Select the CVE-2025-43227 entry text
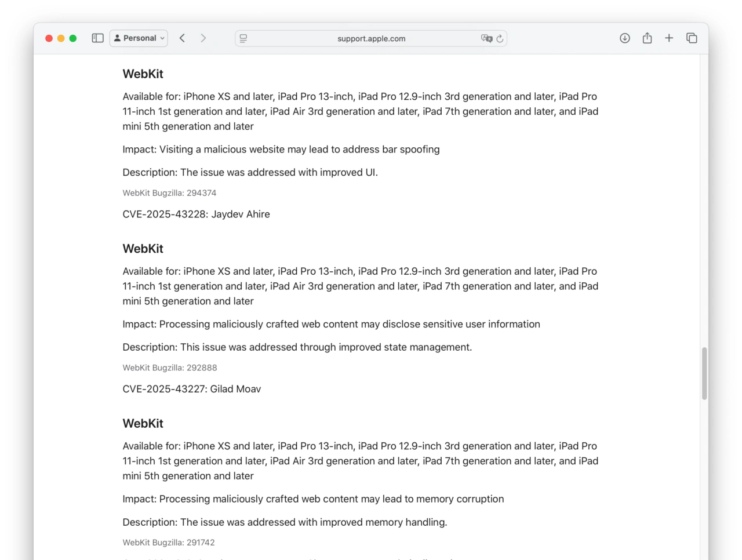Screen dimensions: 742x560 pos(191,388)
